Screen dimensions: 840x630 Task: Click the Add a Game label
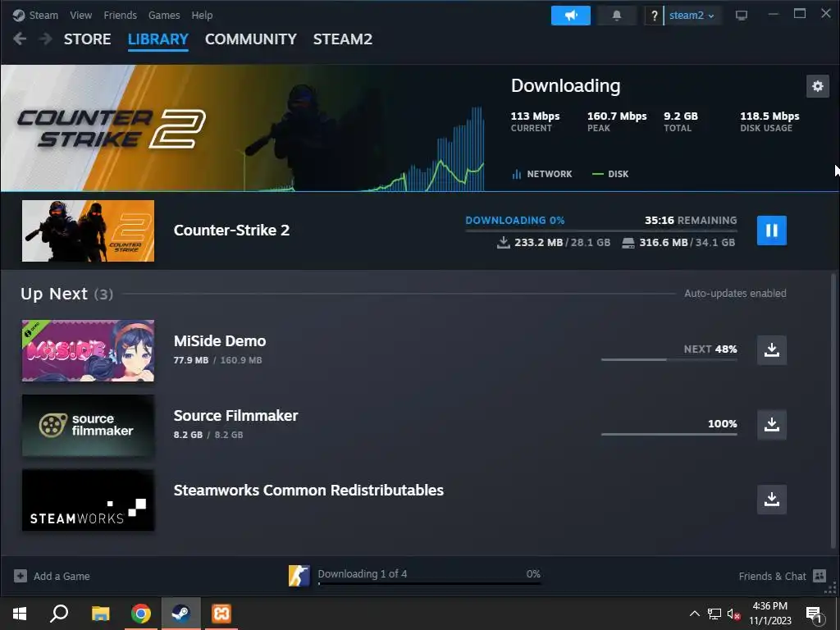[62, 576]
